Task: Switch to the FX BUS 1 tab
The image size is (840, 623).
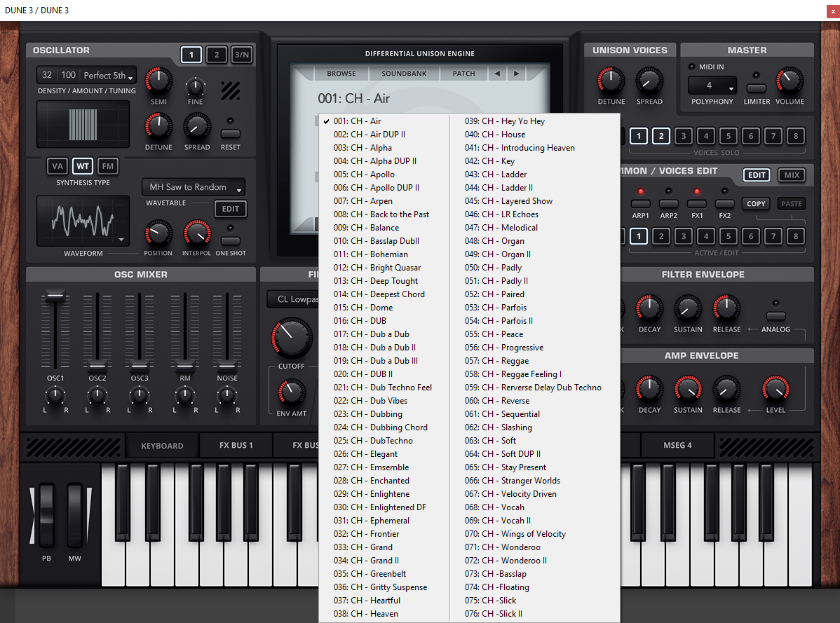Action: (x=236, y=445)
